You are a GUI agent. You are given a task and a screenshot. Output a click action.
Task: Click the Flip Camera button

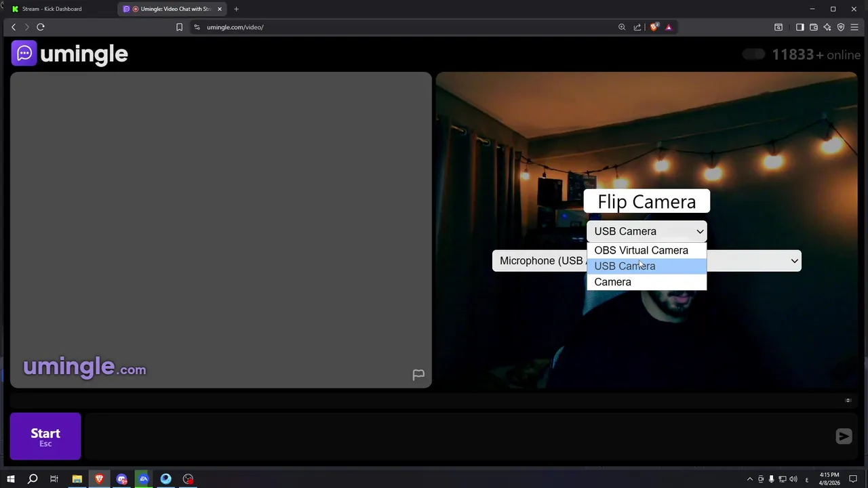647,202
